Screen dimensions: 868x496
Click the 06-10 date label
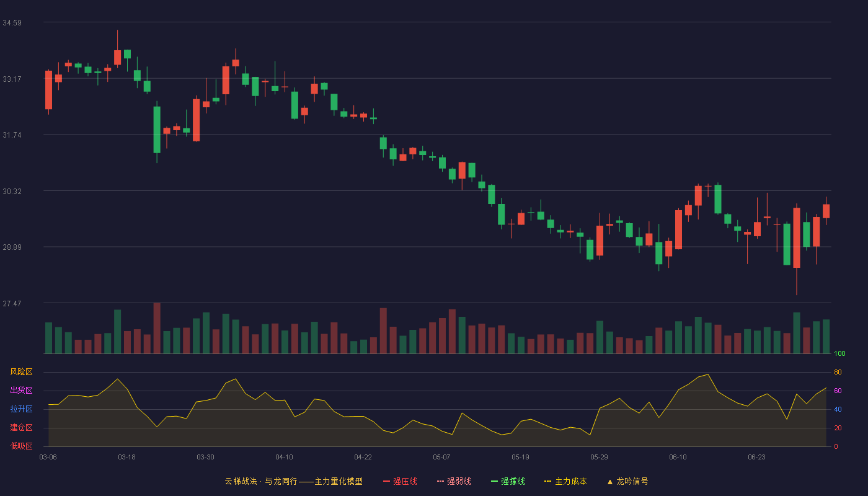(x=678, y=457)
